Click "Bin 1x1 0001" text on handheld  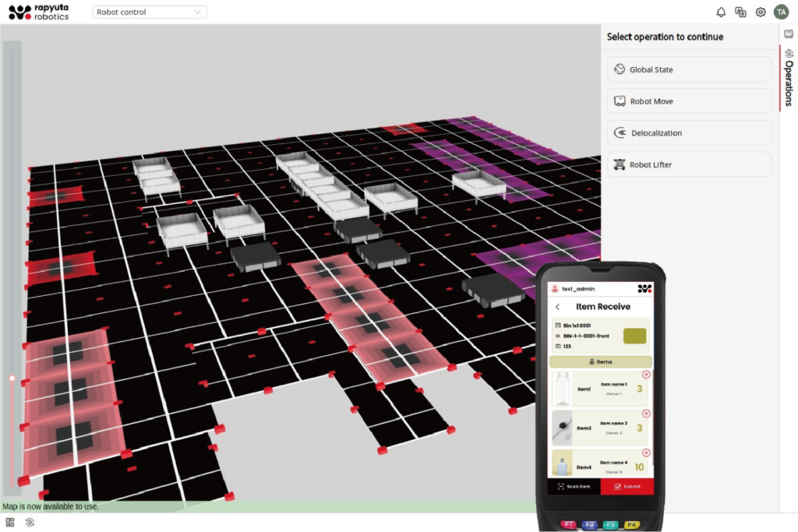[x=577, y=326]
